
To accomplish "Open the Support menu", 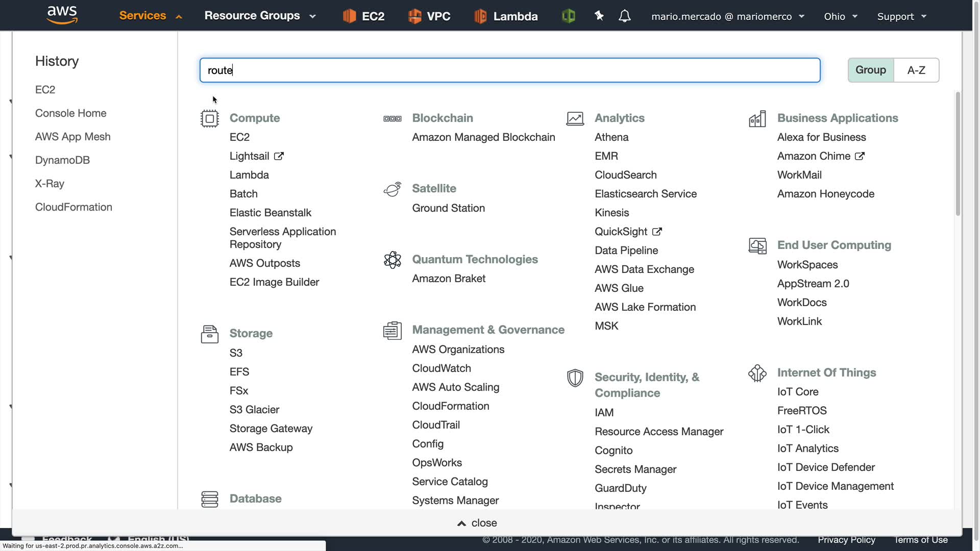I will pyautogui.click(x=901, y=16).
